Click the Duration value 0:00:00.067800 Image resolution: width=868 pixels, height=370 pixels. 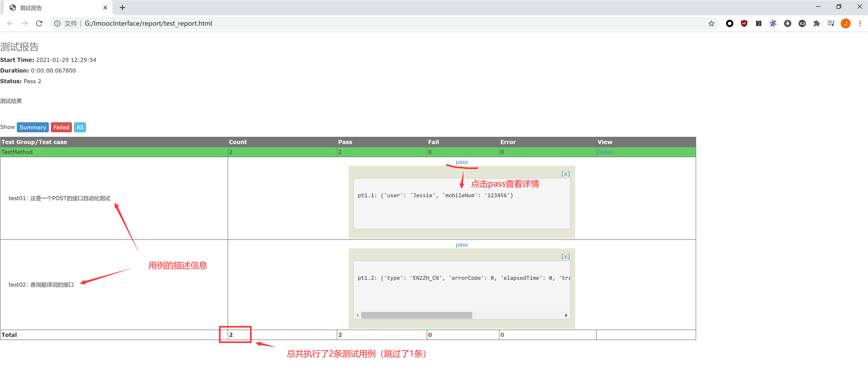53,71
